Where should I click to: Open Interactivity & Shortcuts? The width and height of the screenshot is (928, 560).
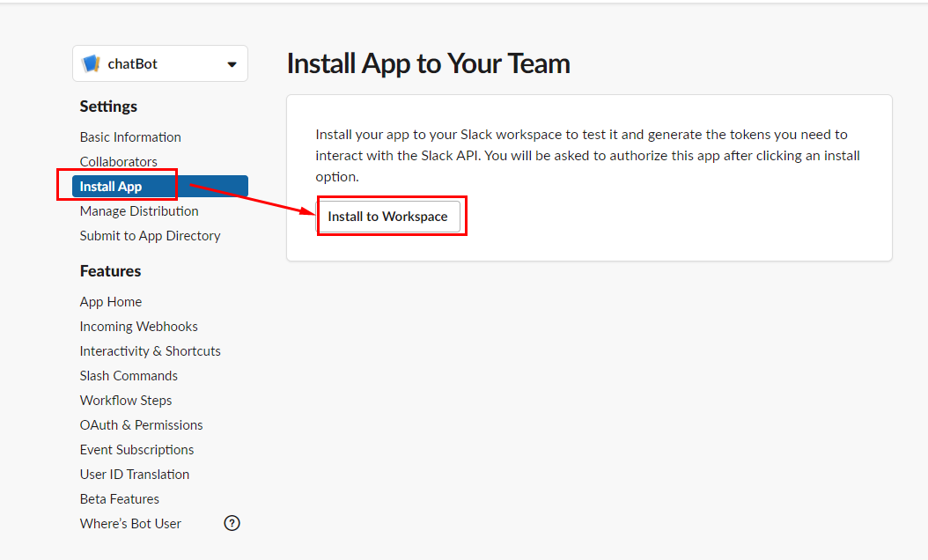pyautogui.click(x=150, y=351)
